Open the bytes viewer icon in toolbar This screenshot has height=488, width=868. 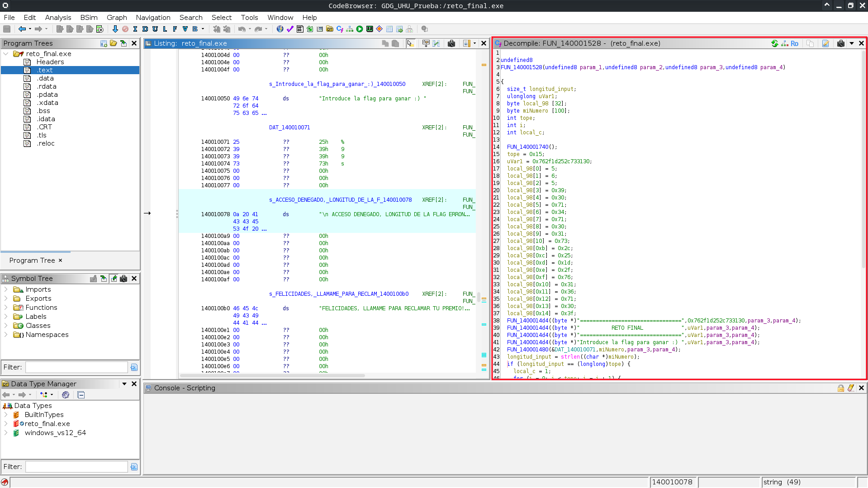[300, 29]
